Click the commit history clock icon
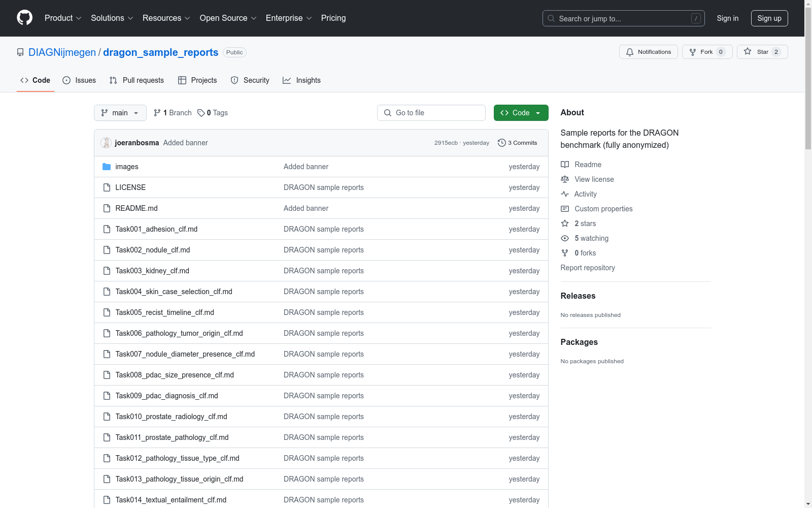812x508 pixels. click(502, 143)
